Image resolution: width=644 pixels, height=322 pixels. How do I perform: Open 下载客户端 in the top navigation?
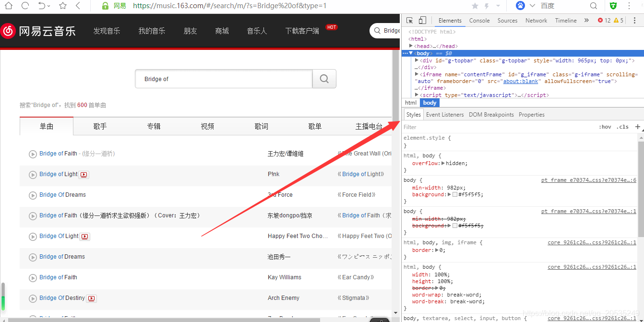(x=302, y=31)
